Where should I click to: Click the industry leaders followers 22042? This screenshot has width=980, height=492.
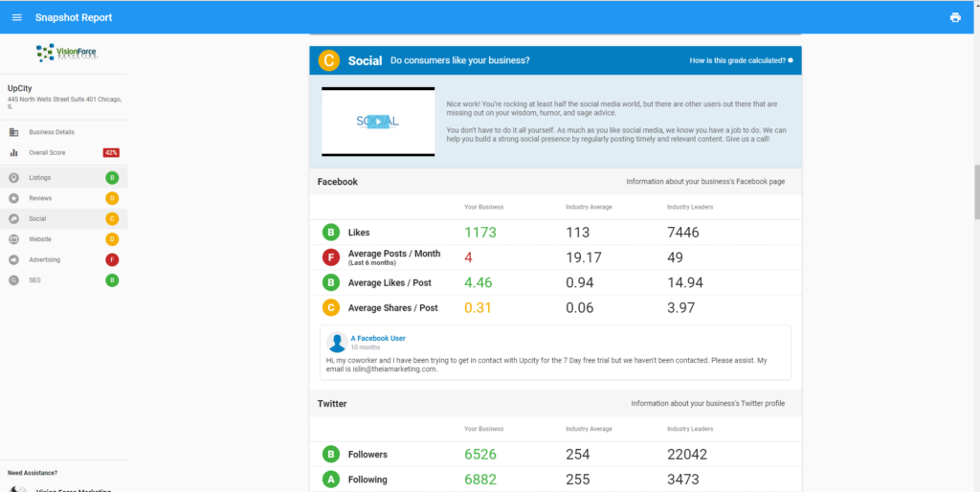(687, 455)
